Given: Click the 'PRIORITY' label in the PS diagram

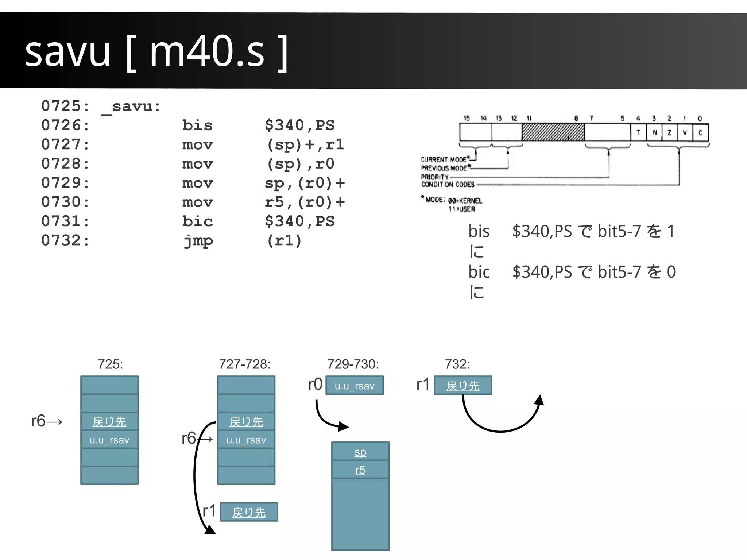Looking at the screenshot, I should [x=434, y=177].
